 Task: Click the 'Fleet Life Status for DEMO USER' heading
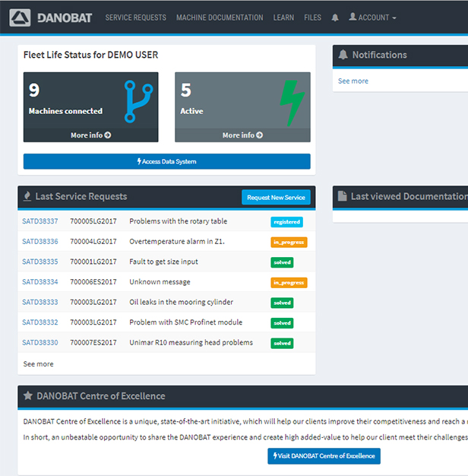(x=90, y=55)
